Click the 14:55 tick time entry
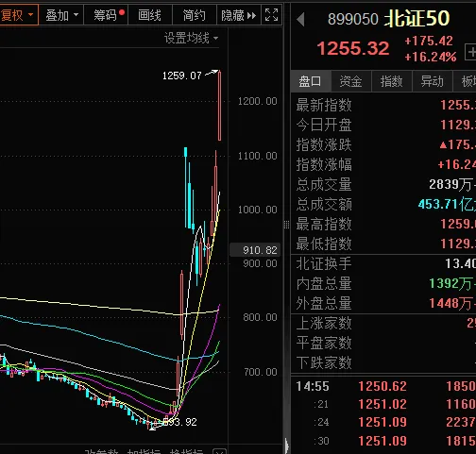The image size is (476, 454). (313, 386)
